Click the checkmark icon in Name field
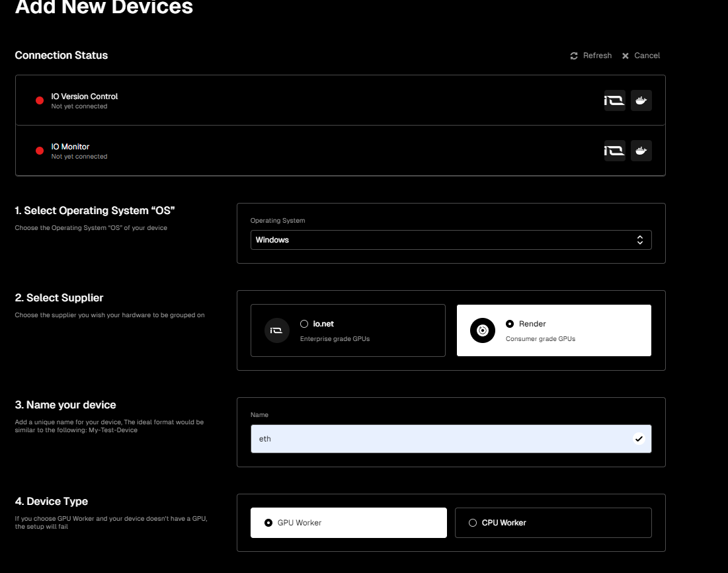 pyautogui.click(x=638, y=438)
